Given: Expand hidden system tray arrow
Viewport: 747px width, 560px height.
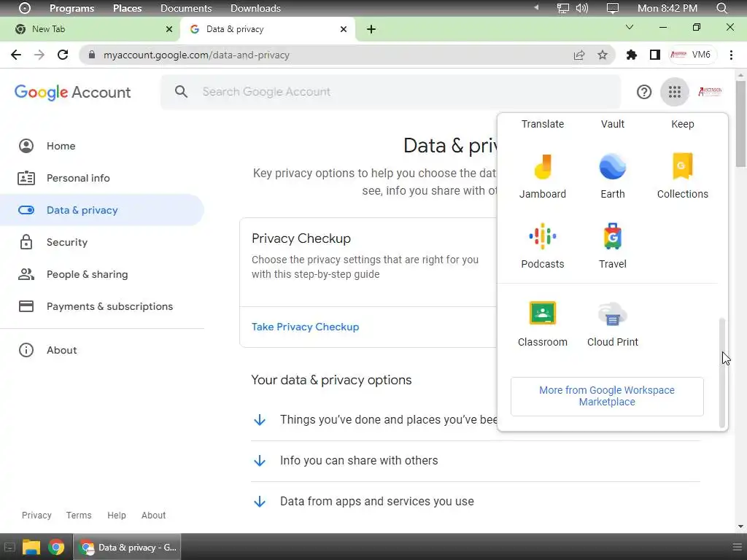Looking at the screenshot, I should pos(536,7).
